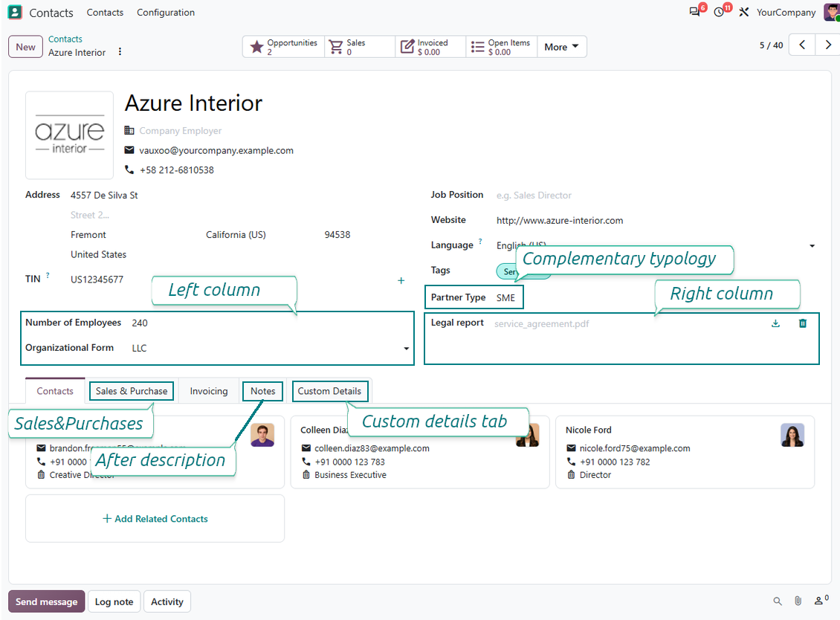This screenshot has width=840, height=620.
Task: Open the debug tools icon
Action: coord(743,12)
